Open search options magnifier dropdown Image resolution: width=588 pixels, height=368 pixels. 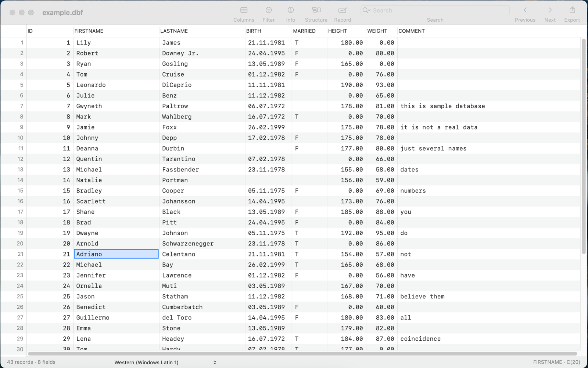pyautogui.click(x=366, y=10)
